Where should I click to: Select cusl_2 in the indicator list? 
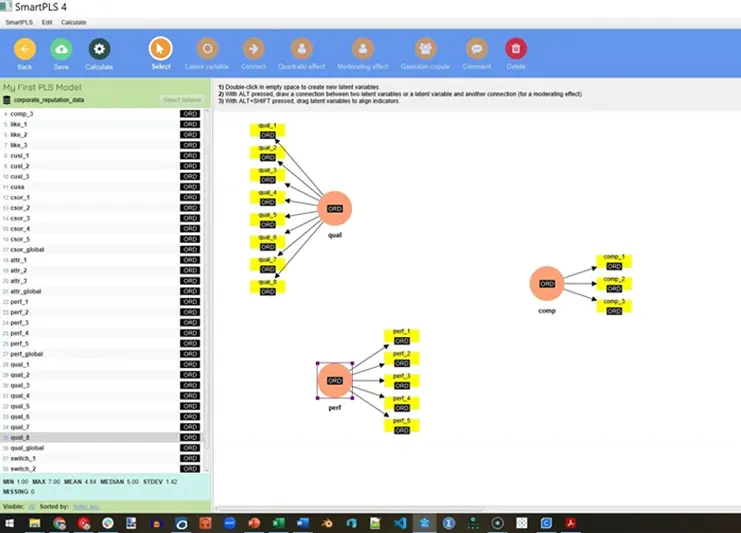[101, 166]
